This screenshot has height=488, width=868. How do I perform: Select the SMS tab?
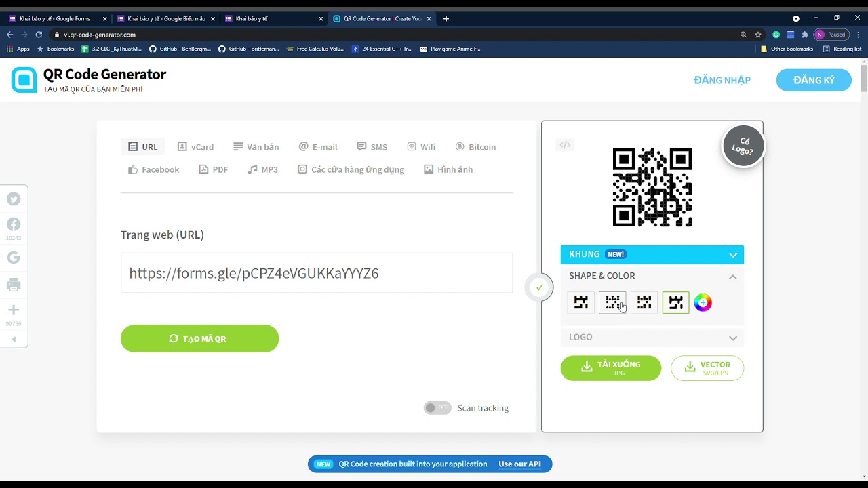372,147
